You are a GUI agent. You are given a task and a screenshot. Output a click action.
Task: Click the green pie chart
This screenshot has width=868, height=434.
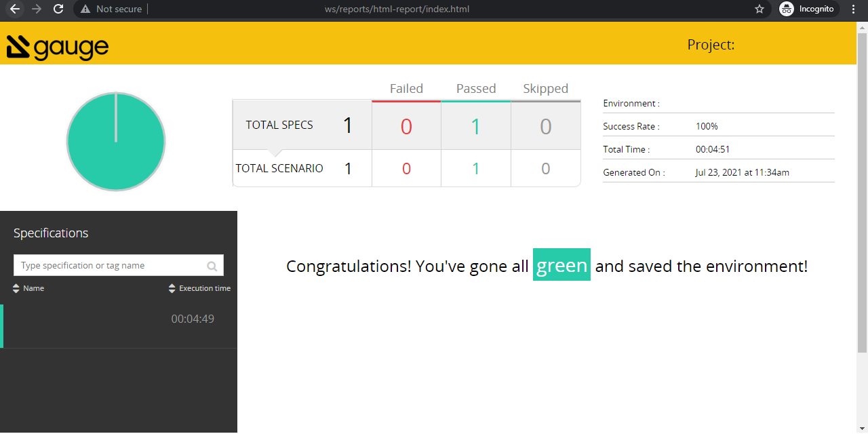point(115,140)
